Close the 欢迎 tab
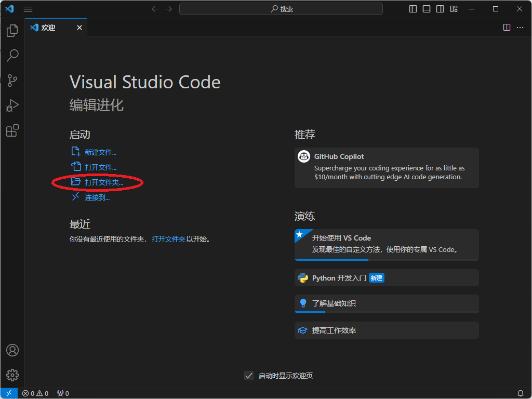 (x=79, y=28)
